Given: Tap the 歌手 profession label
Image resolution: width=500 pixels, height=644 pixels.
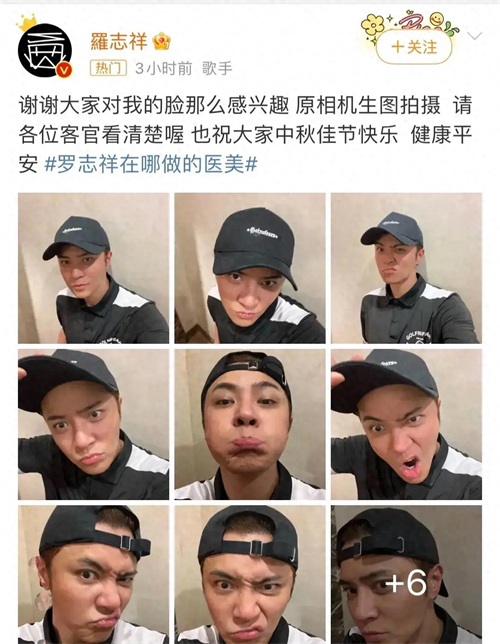Looking at the screenshot, I should (217, 68).
